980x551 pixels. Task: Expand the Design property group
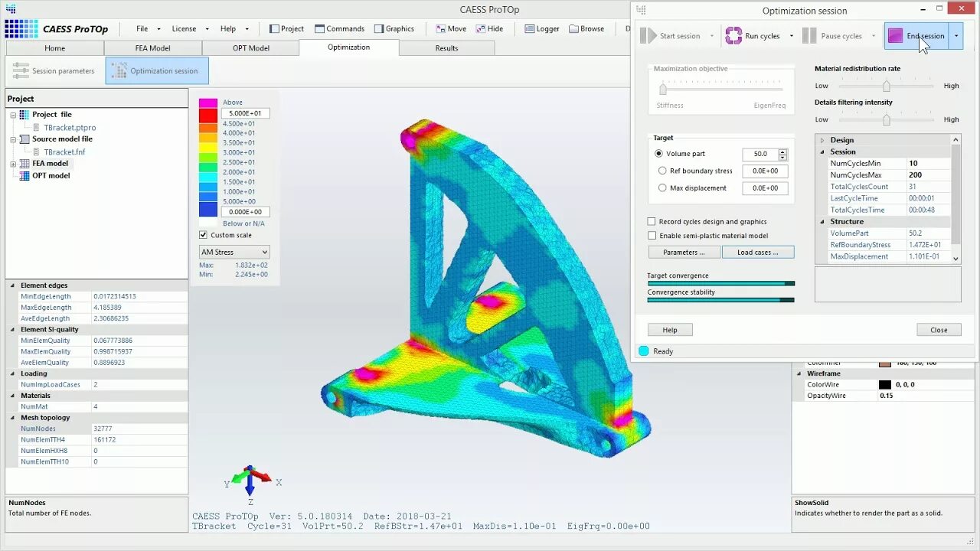822,140
